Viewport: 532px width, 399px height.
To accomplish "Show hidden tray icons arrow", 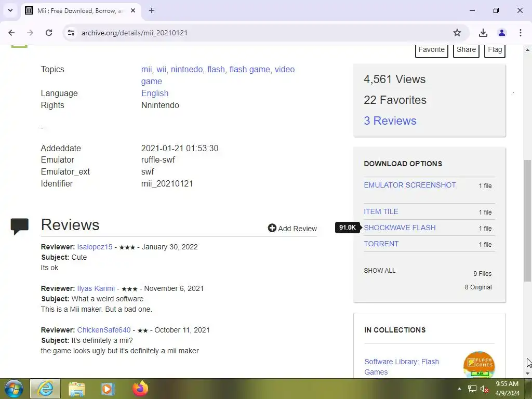I will pos(459,389).
